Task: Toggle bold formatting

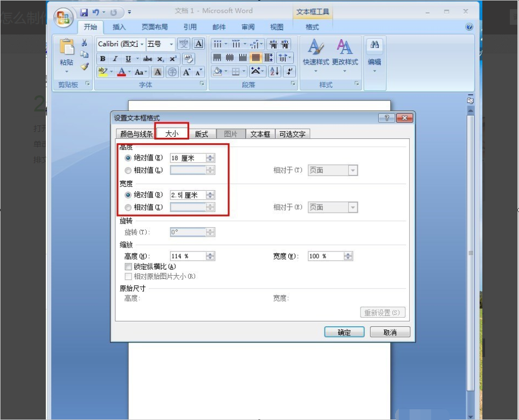Action: click(x=102, y=59)
